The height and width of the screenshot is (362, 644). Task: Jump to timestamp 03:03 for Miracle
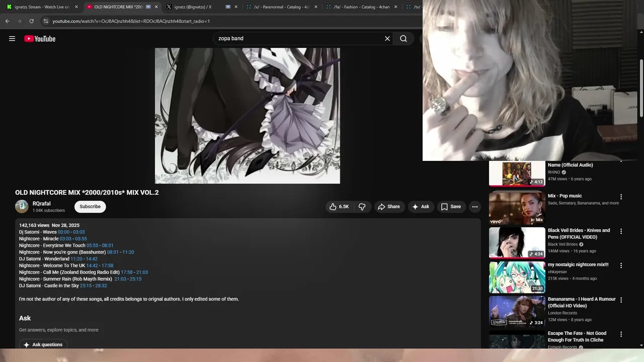click(x=65, y=239)
